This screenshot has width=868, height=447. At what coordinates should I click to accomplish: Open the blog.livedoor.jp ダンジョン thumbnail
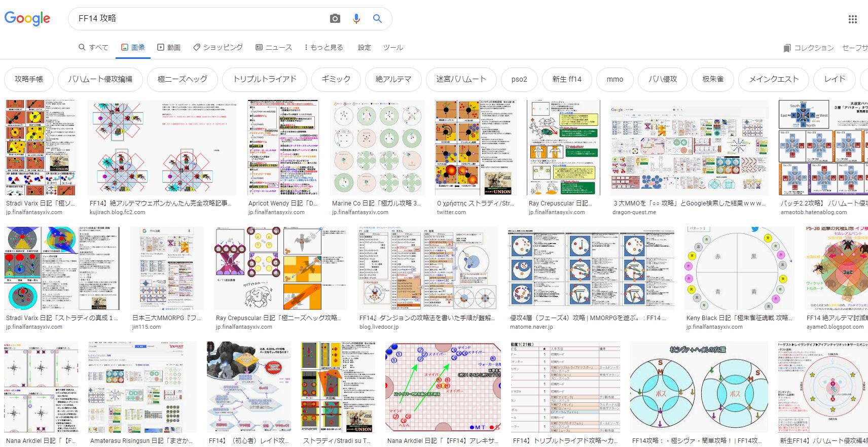point(428,268)
